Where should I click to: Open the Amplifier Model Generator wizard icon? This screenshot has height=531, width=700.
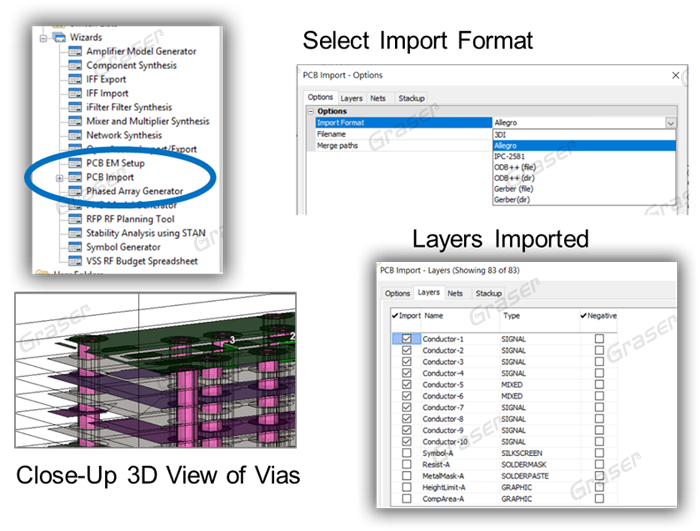click(x=75, y=51)
